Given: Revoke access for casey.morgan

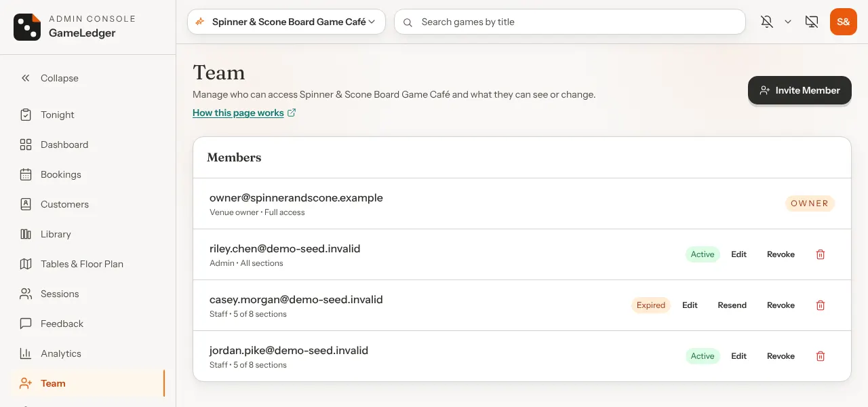Looking at the screenshot, I should (x=781, y=305).
